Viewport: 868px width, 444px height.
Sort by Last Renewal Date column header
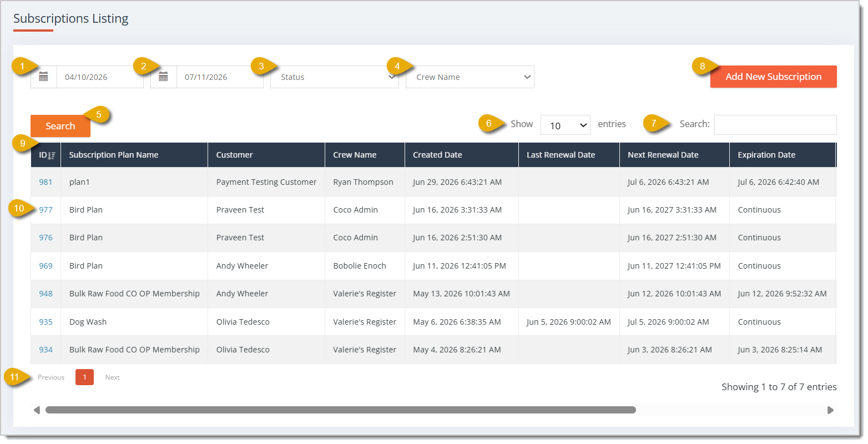click(x=569, y=155)
